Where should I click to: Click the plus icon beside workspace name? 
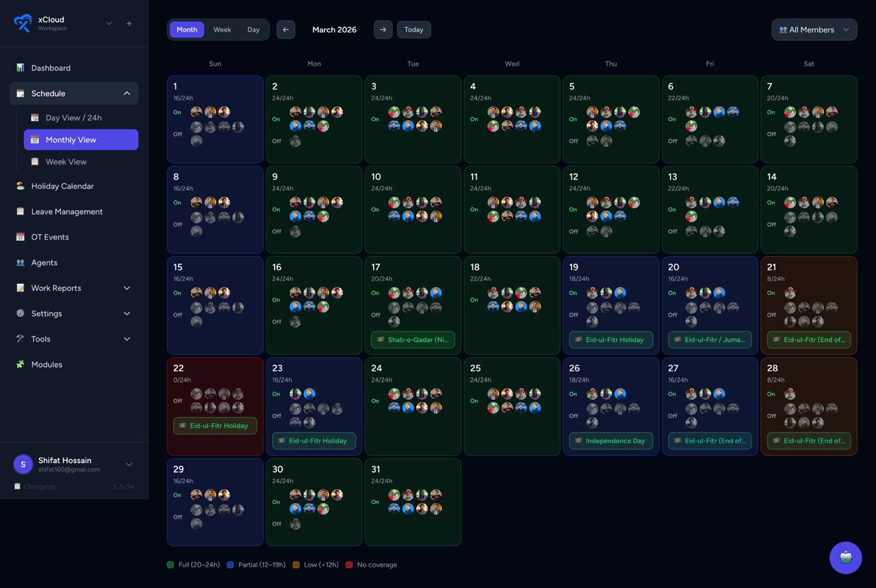coord(129,23)
